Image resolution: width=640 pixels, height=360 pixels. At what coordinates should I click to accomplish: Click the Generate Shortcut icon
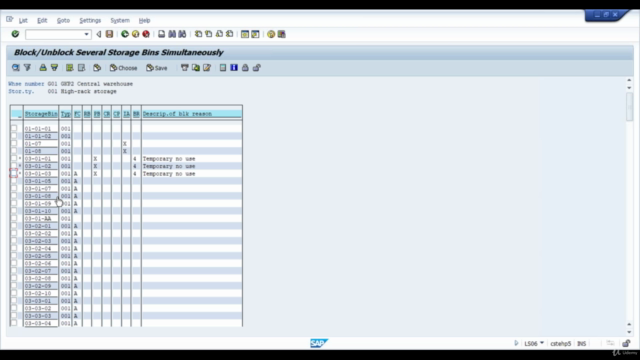click(x=255, y=34)
